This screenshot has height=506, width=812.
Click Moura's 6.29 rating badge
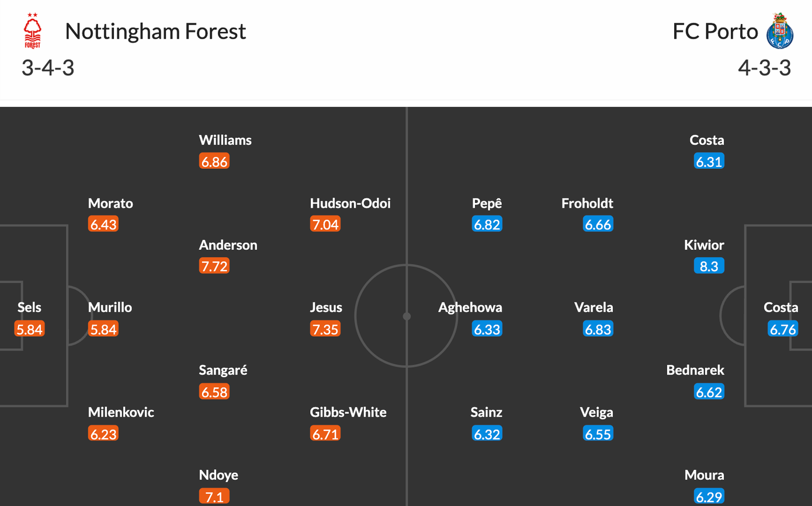709,497
